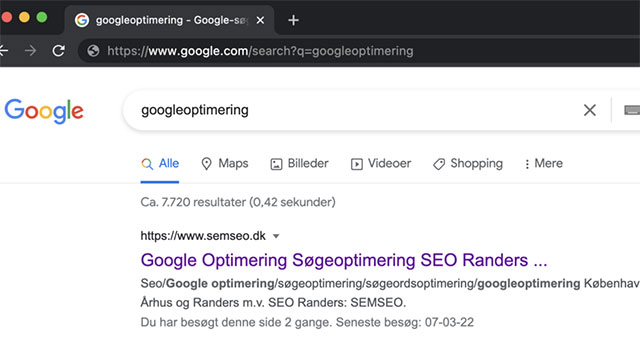This screenshot has height=360, width=640.
Task: Click the site info globe icon
Action: [93, 51]
